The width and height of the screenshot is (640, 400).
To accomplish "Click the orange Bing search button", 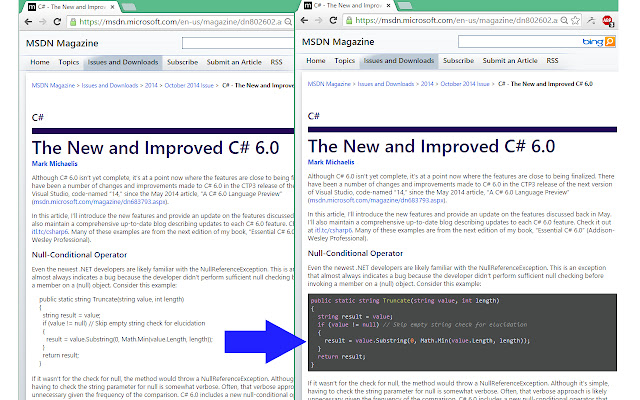I will (610, 42).
